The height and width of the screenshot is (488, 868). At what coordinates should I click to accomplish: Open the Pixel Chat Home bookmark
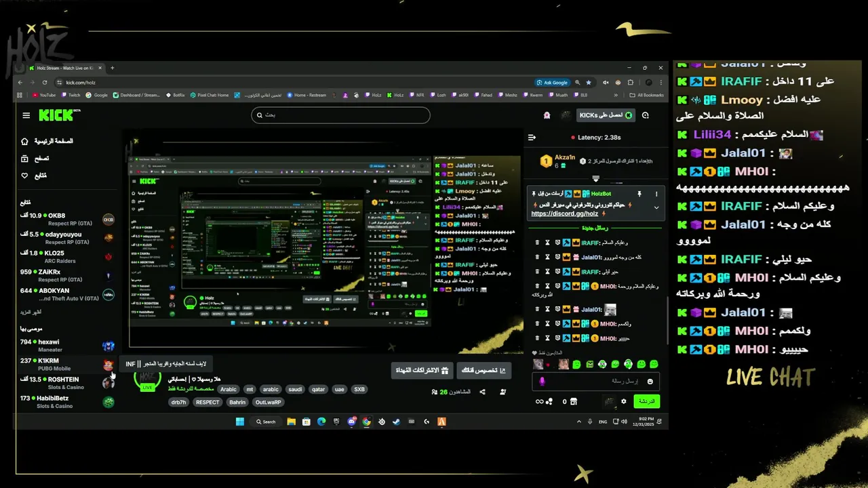coord(210,95)
